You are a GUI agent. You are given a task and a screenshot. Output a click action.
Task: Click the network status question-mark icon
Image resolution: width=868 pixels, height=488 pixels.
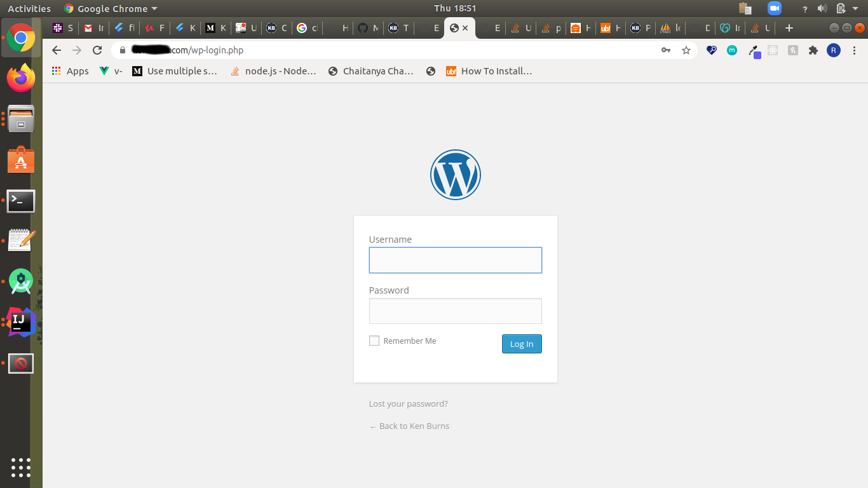[x=805, y=9]
